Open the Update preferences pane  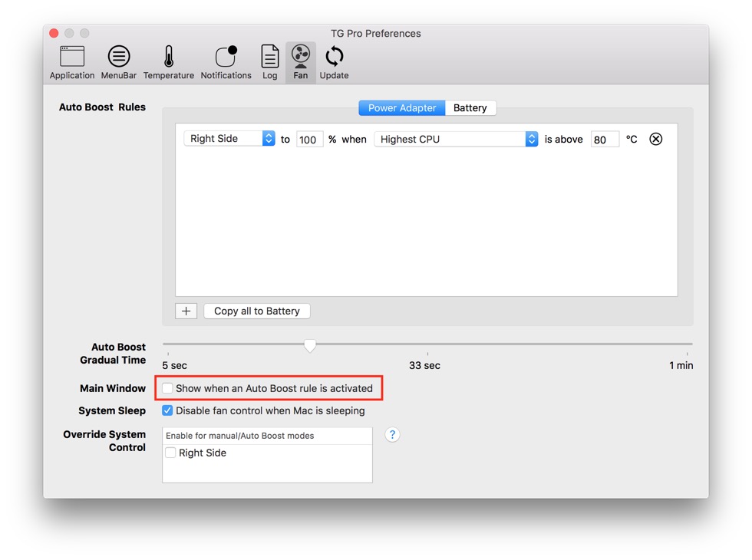[335, 62]
